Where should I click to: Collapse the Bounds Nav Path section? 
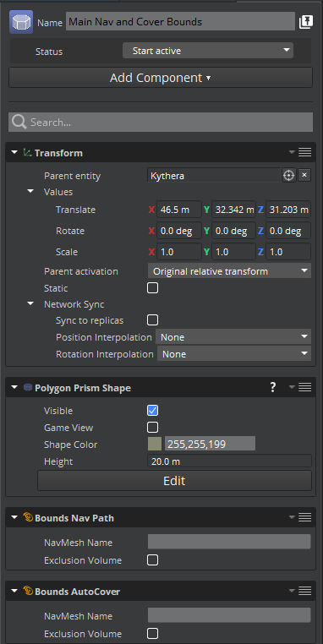pos(14,517)
